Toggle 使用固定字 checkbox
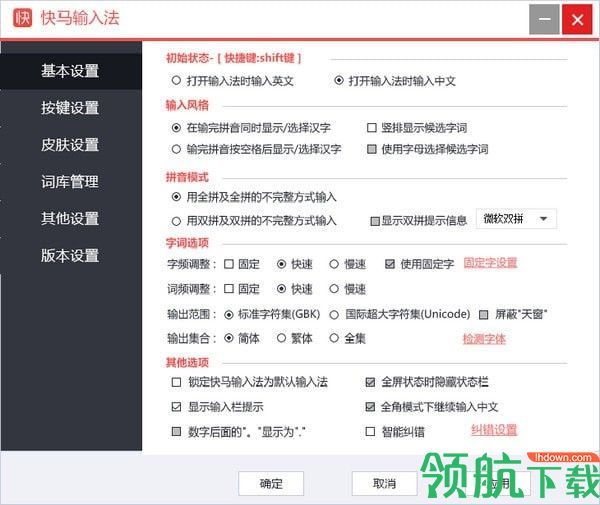 pos(390,264)
